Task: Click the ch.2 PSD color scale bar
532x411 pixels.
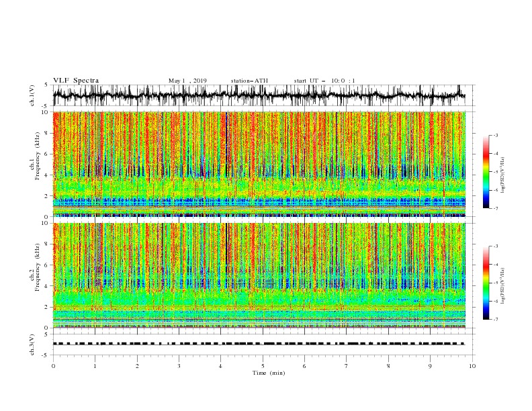Action: [x=486, y=283]
